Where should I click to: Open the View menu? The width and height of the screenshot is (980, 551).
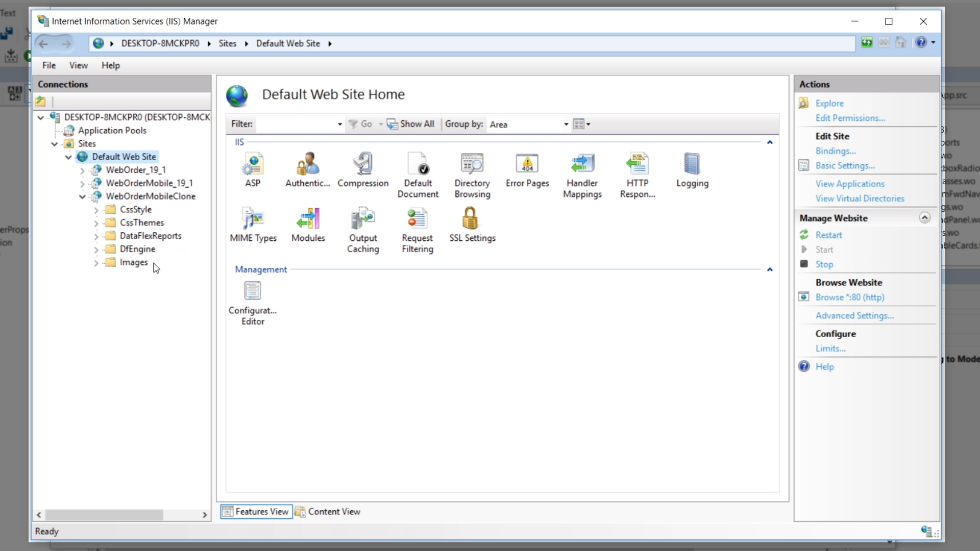click(x=78, y=65)
